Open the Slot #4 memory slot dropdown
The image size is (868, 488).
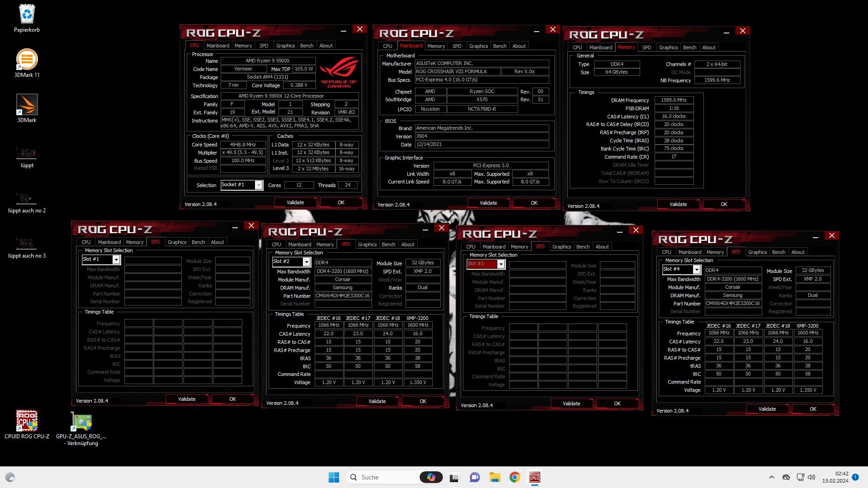coord(697,269)
